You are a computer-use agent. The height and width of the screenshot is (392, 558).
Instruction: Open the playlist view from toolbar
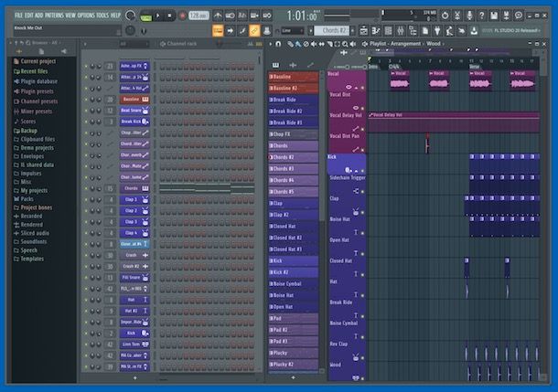pos(364,31)
